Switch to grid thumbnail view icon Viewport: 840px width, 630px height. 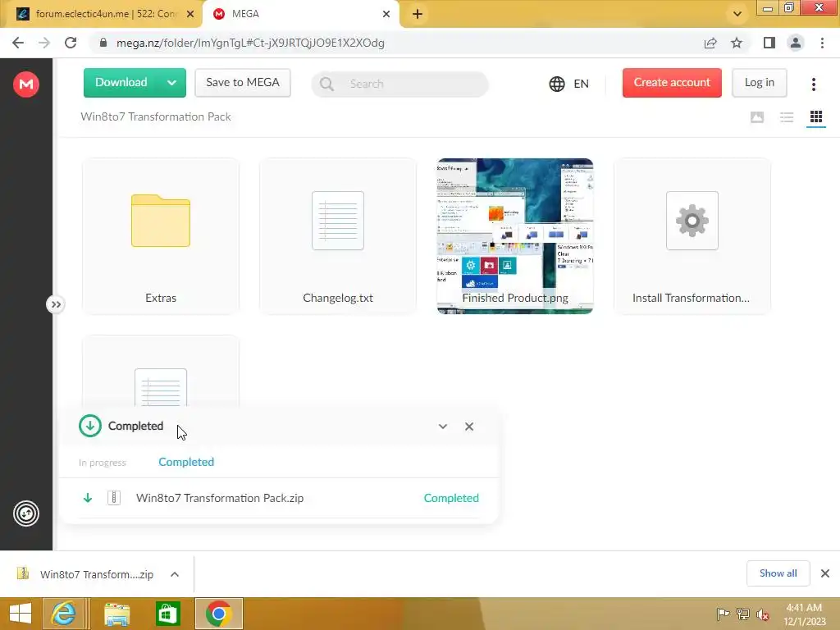pos(816,116)
